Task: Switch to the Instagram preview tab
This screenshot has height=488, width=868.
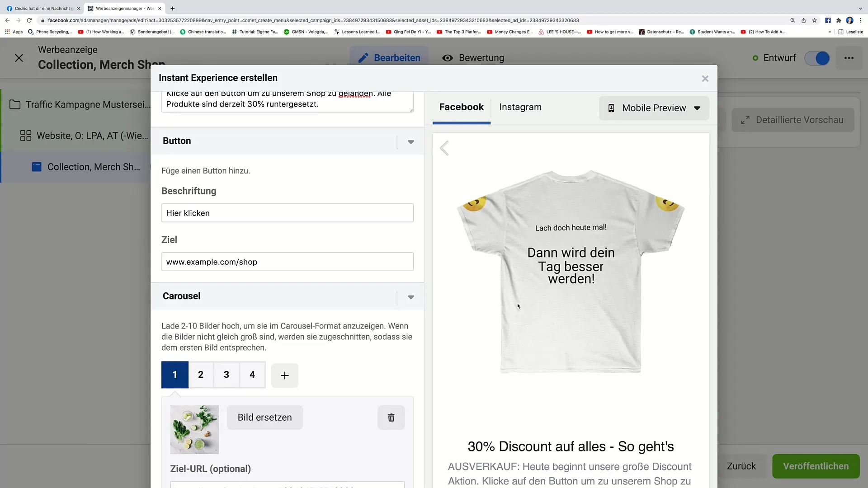Action: 520,107
